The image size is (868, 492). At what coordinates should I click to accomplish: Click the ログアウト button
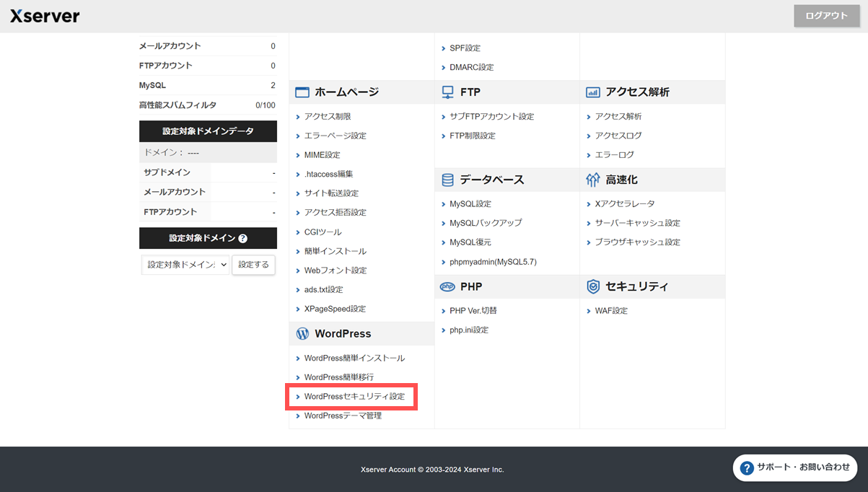[x=827, y=16]
